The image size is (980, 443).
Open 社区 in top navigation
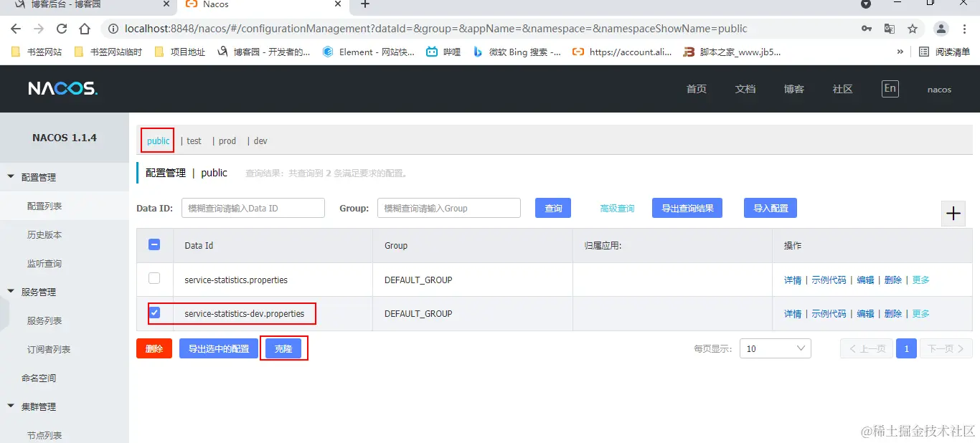pyautogui.click(x=843, y=89)
